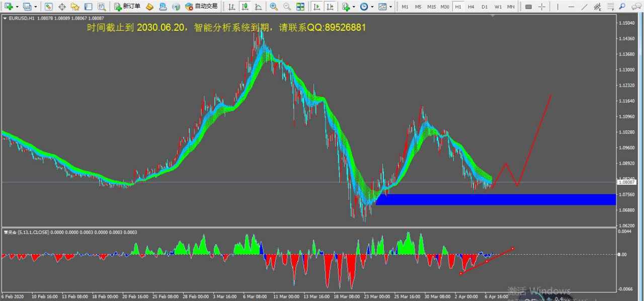Viewport: 644px width, 301px height.
Task: Toggle the Terminal panel icon
Action: point(88,7)
